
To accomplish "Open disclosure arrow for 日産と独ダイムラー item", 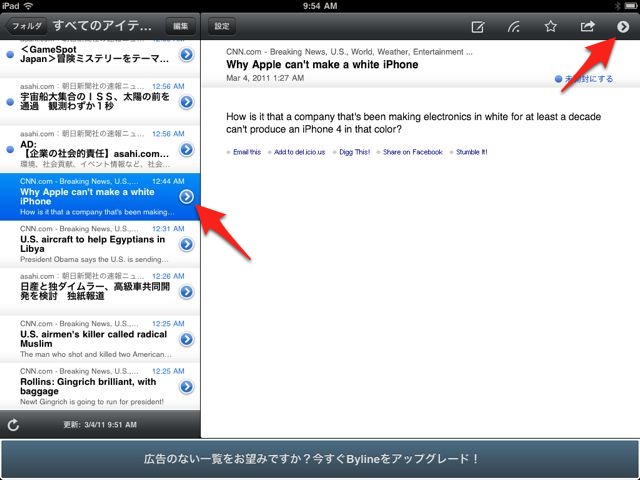I will [x=187, y=292].
